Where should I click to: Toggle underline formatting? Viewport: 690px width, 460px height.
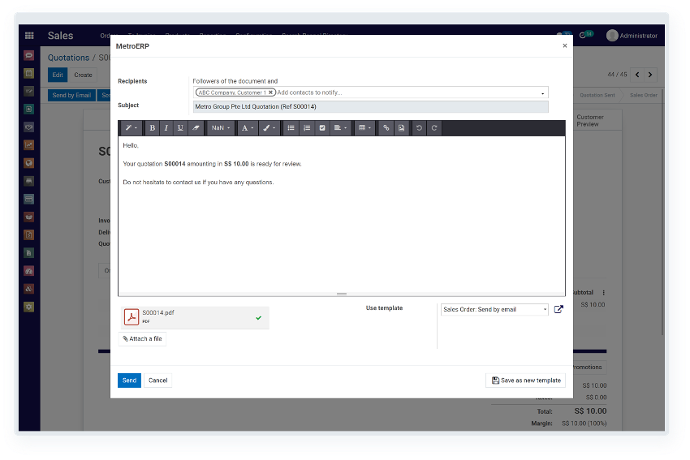(x=180, y=128)
